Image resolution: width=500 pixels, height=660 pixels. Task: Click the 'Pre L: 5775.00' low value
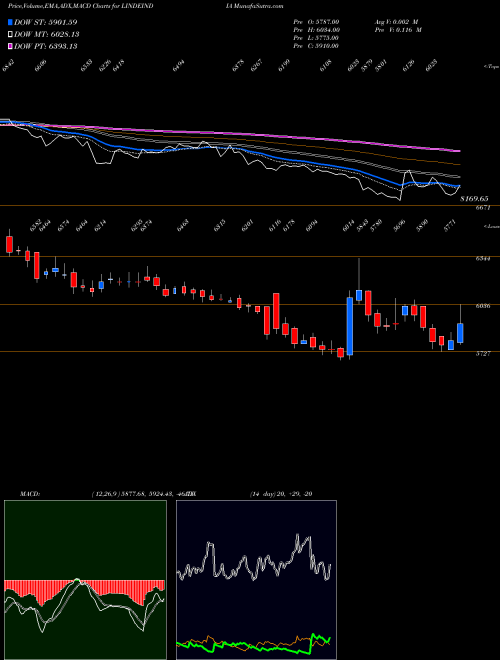click(x=316, y=38)
